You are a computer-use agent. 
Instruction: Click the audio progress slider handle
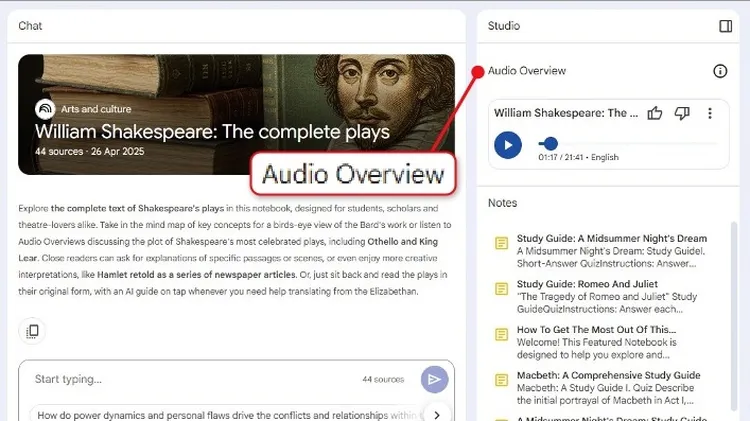coord(551,144)
